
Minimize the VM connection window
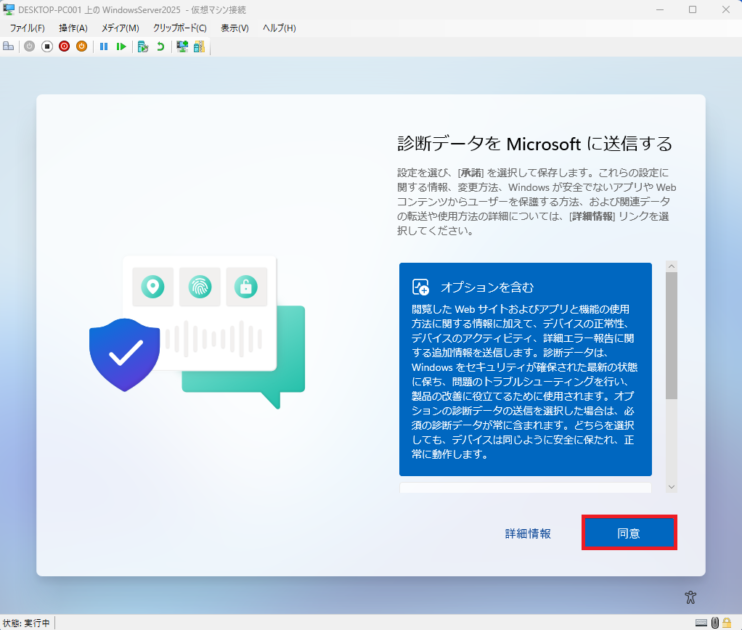coord(660,9)
